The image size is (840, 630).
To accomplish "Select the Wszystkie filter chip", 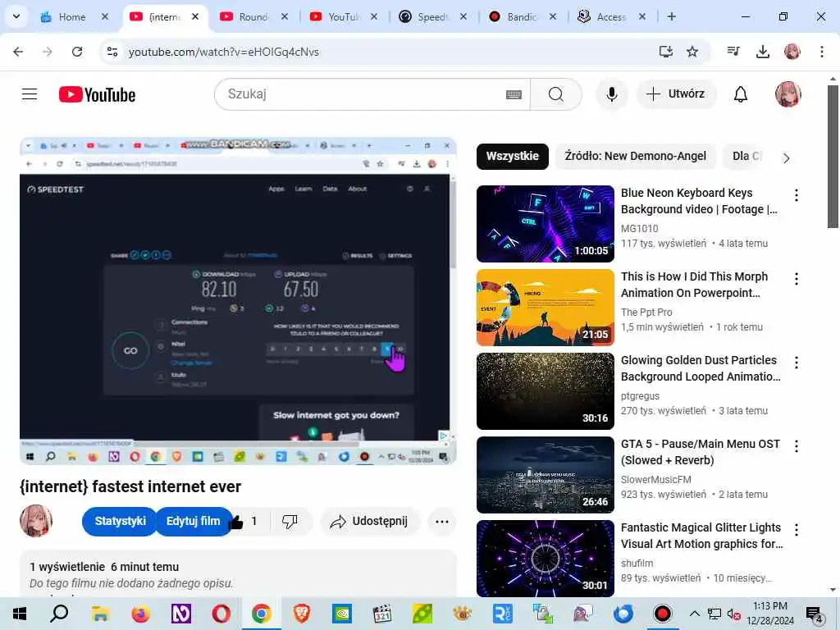I will click(x=512, y=157).
